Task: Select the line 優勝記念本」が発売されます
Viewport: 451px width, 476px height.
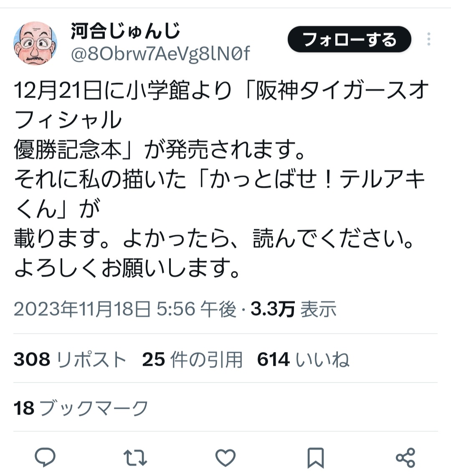Action: pyautogui.click(x=159, y=150)
